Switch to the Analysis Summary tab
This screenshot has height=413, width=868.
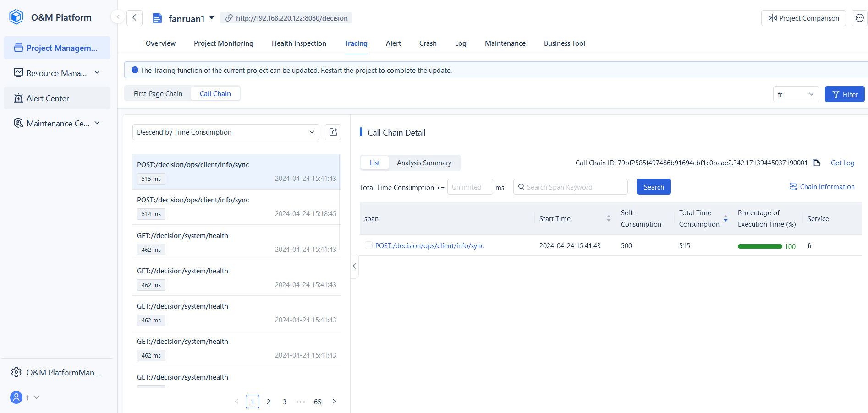click(x=424, y=163)
